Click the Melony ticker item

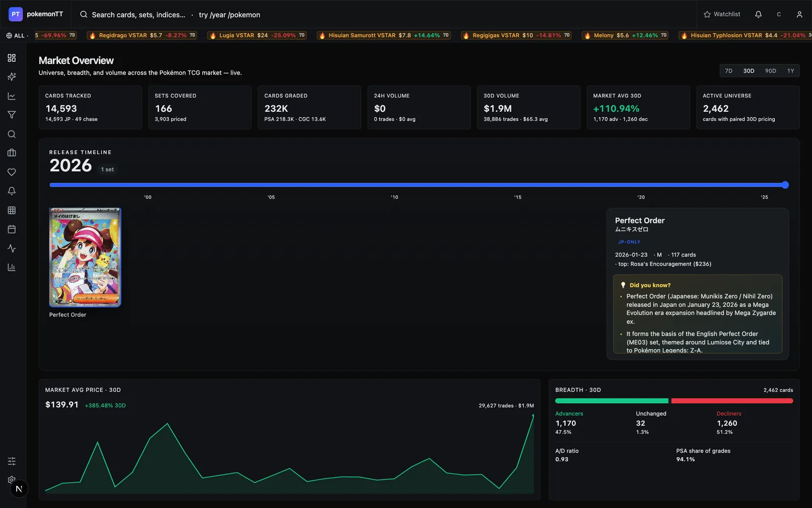[625, 36]
